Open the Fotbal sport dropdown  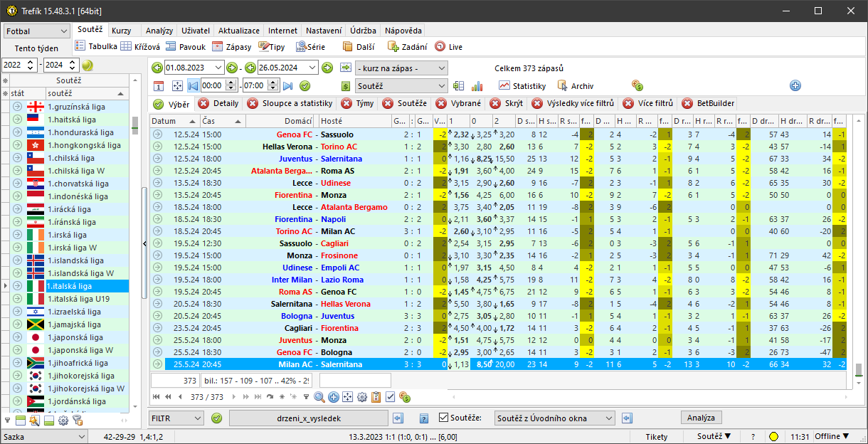37,31
